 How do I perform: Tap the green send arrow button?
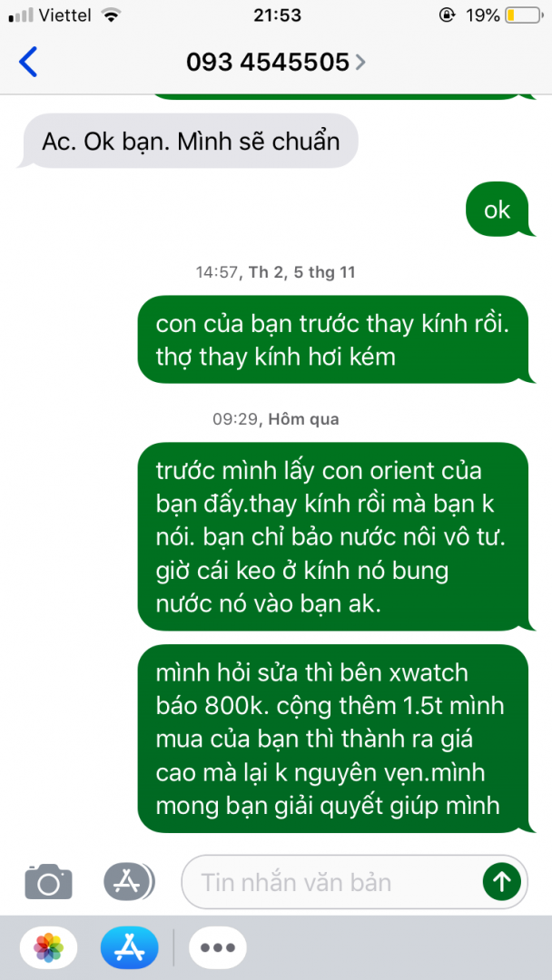(501, 882)
